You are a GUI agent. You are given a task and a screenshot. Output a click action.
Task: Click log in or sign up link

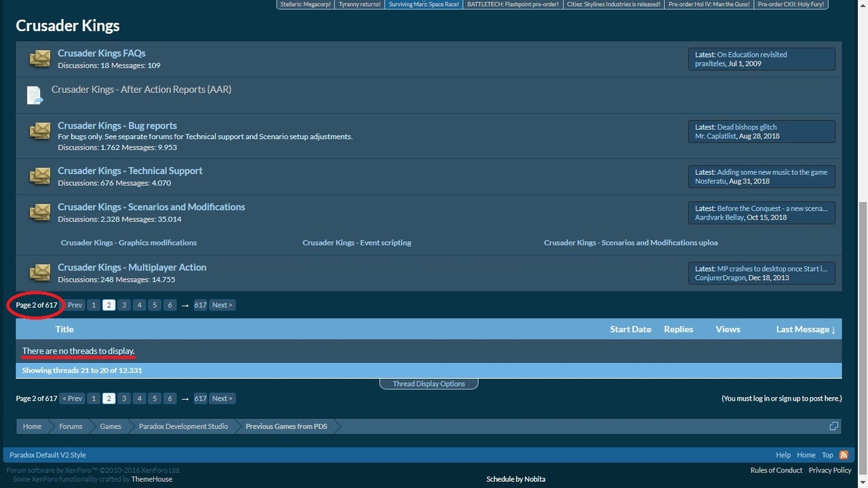(781, 399)
